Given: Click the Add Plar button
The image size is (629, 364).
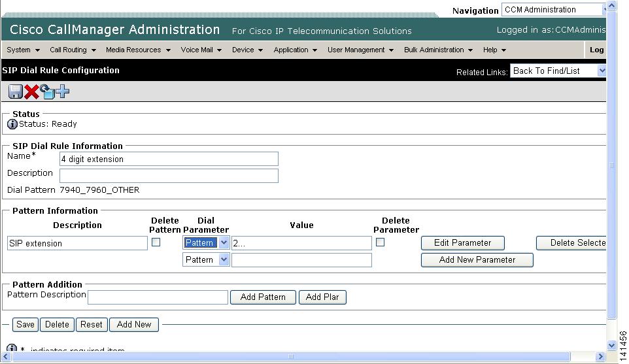Looking at the screenshot, I should coord(322,297).
